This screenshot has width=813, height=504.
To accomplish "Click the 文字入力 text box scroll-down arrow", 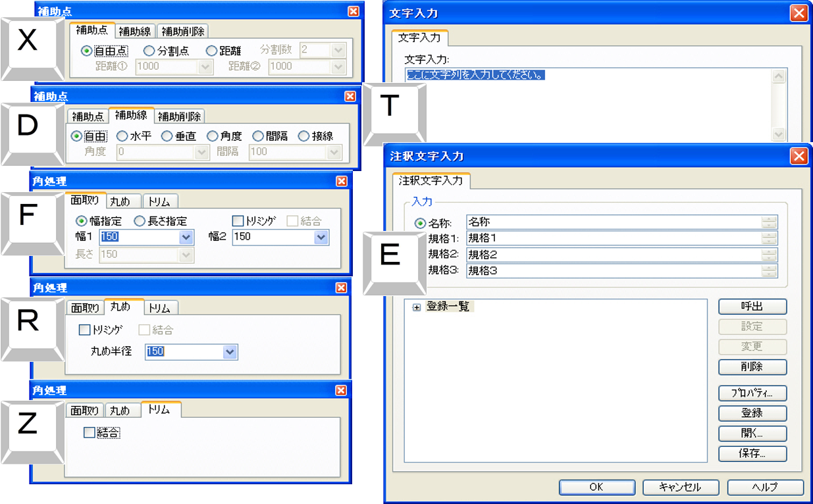I will [779, 134].
